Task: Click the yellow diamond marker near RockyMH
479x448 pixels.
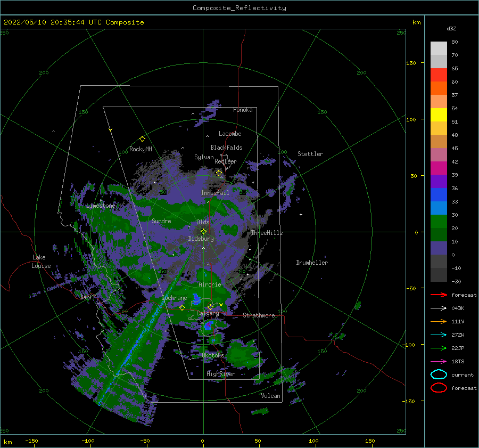Action: [142, 139]
